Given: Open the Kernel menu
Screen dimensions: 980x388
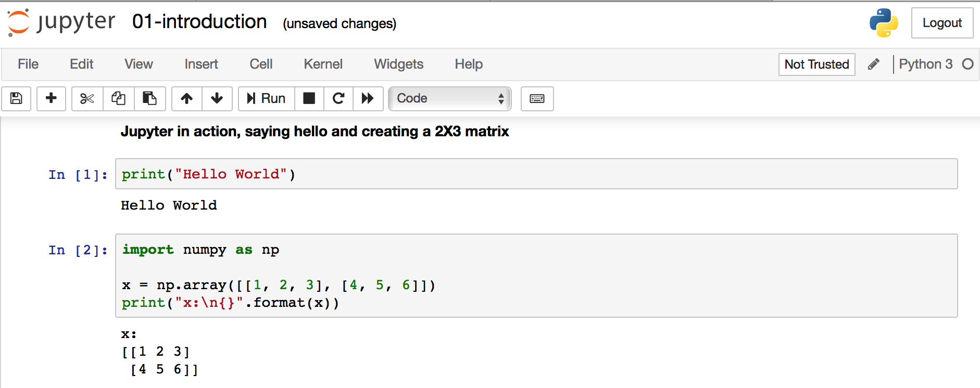Looking at the screenshot, I should (x=323, y=64).
